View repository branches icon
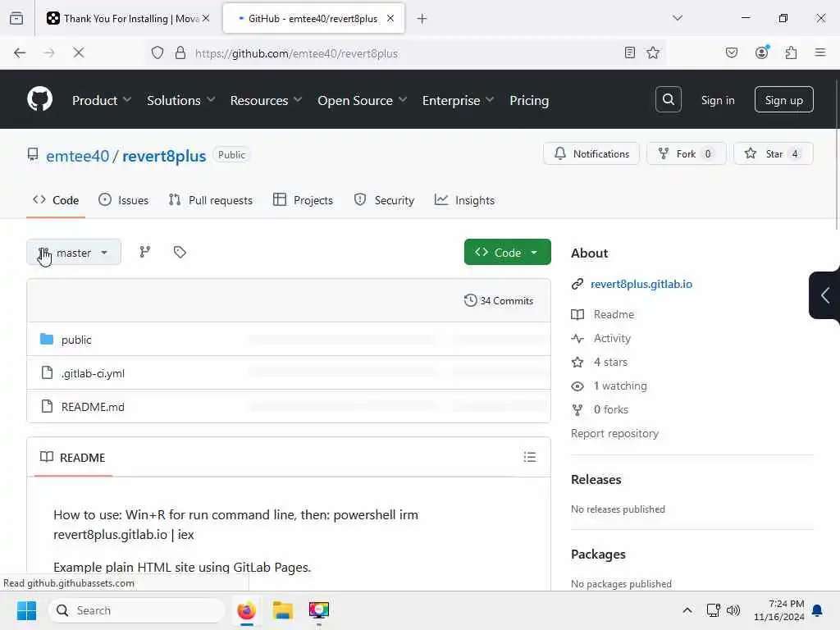 [145, 252]
